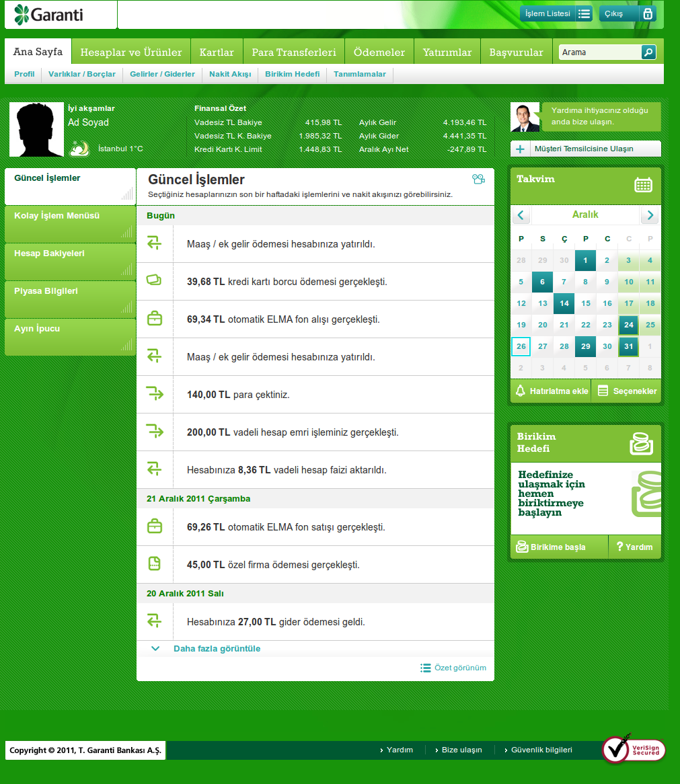Image resolution: width=680 pixels, height=784 pixels.
Task: Click the coins icon beside Birikime başla
Action: 522,547
